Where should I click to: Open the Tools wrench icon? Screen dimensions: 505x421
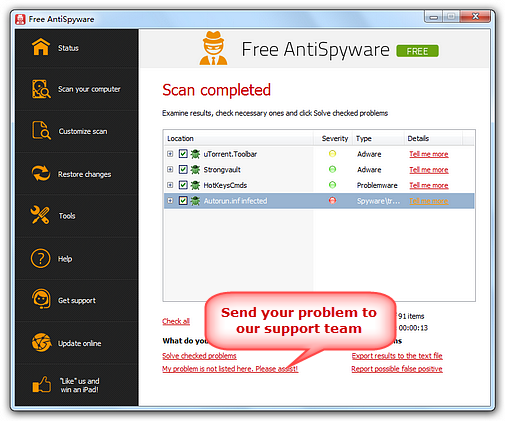coord(40,215)
